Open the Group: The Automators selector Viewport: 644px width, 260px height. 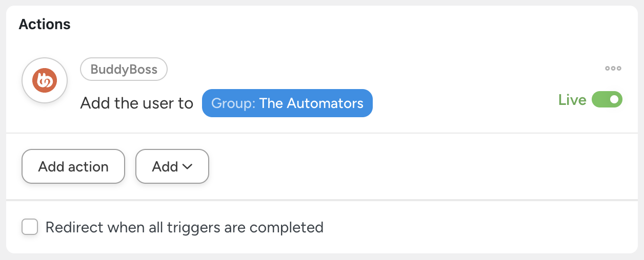287,103
